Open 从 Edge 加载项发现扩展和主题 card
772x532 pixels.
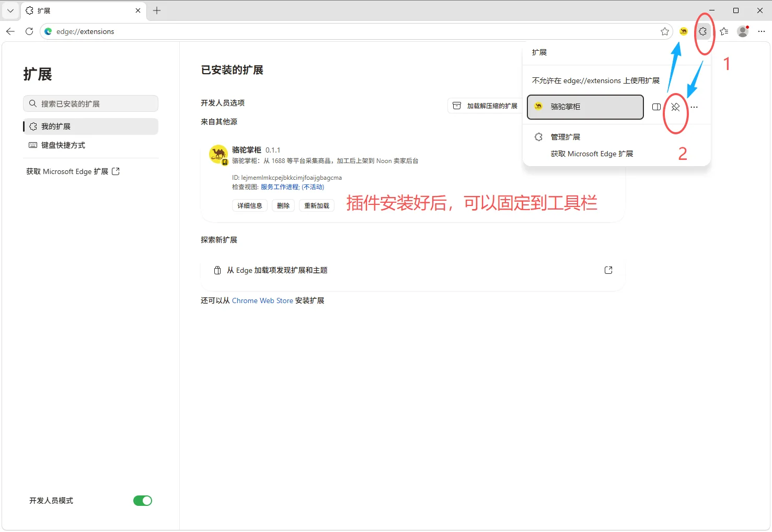click(x=413, y=270)
